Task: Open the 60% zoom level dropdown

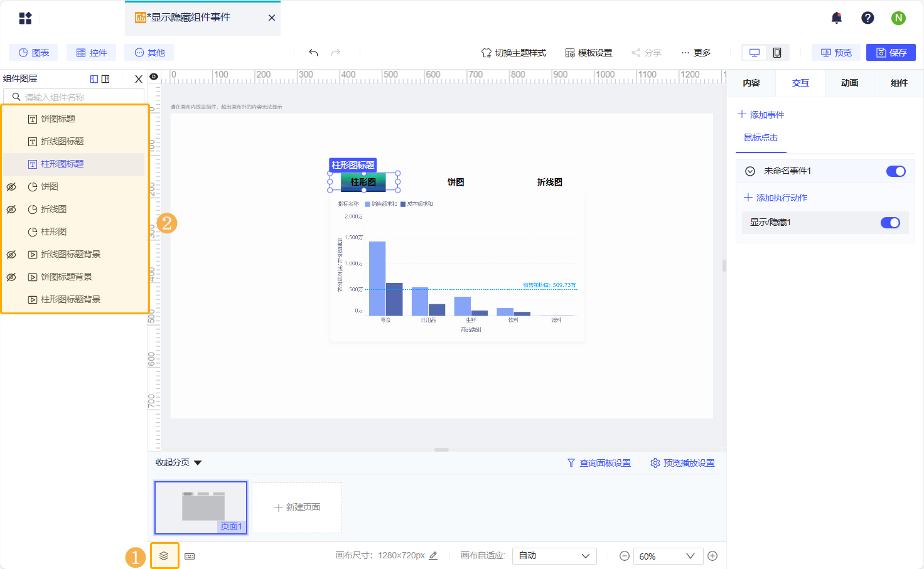Action: [x=667, y=556]
